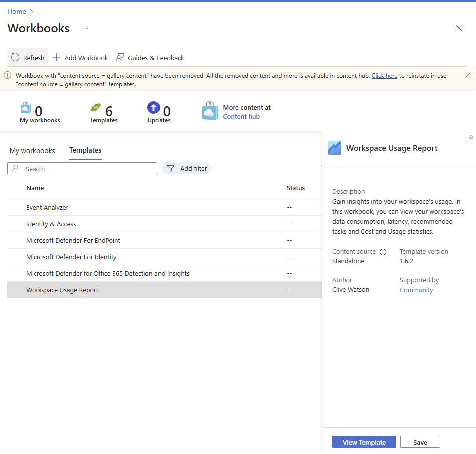Click the Refresh circular arrow icon
The height and width of the screenshot is (454, 476).
point(15,57)
